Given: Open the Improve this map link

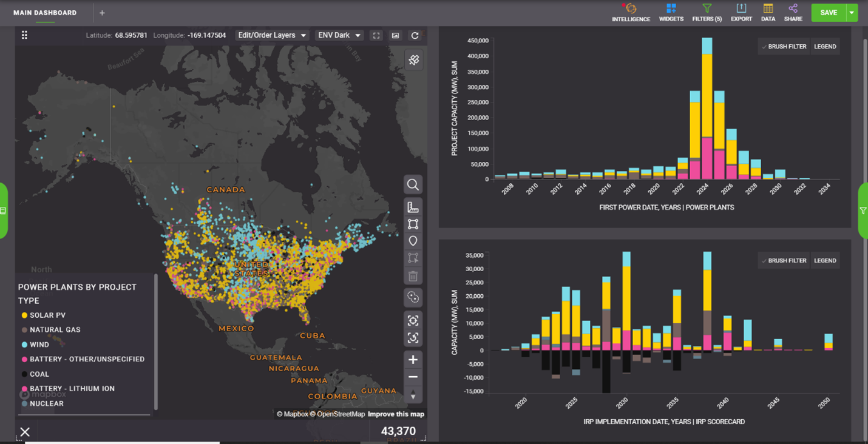Looking at the screenshot, I should click(x=396, y=414).
